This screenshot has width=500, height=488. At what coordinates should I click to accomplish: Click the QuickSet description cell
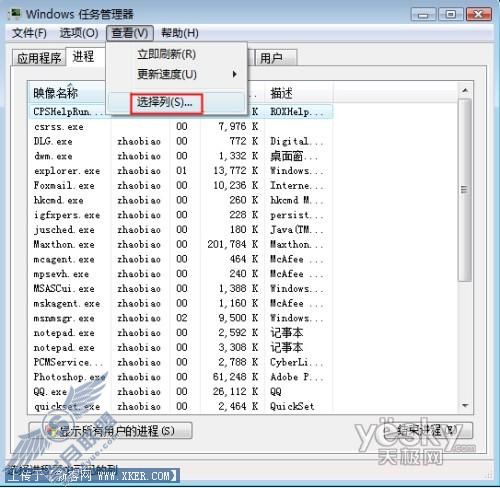(292, 406)
